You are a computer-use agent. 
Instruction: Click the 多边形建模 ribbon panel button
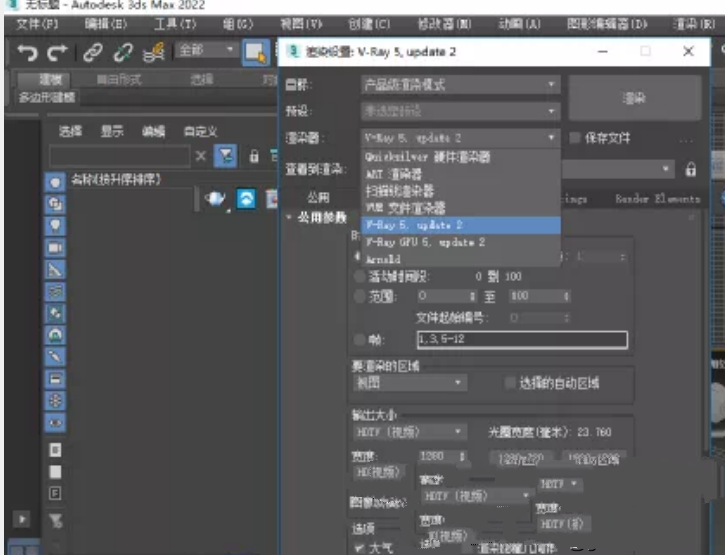(x=47, y=98)
